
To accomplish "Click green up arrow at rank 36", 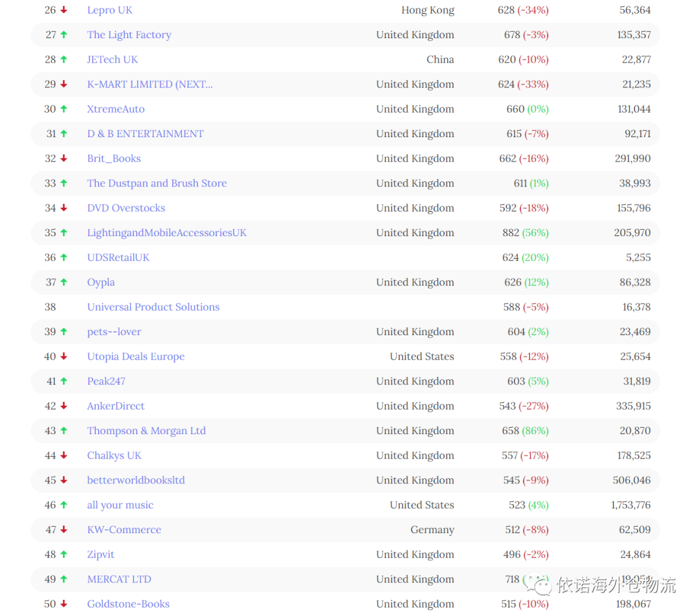I will pos(63,257).
